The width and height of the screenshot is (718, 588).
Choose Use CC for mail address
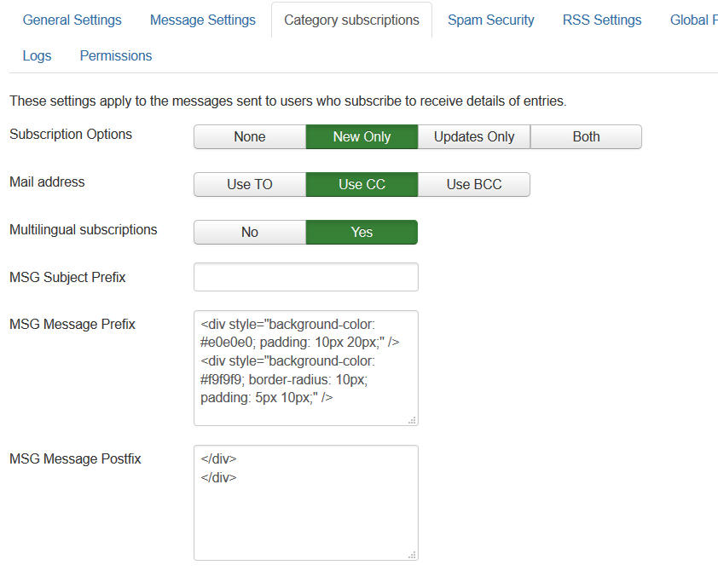(362, 185)
